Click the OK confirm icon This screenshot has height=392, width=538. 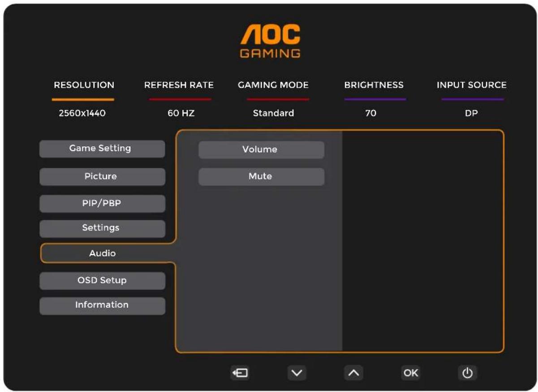[410, 373]
